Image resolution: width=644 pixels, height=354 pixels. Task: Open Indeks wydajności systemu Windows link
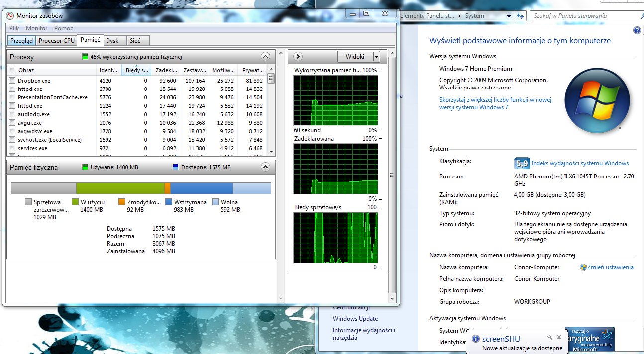click(580, 163)
